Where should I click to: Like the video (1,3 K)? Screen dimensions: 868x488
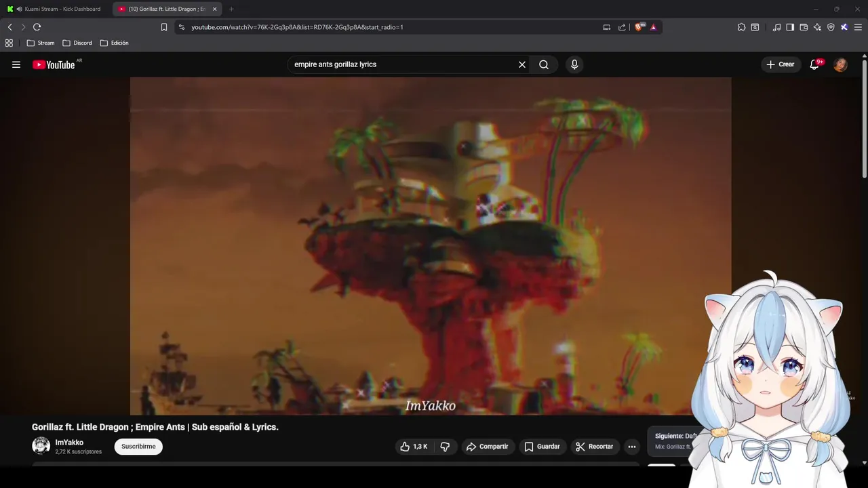414,447
